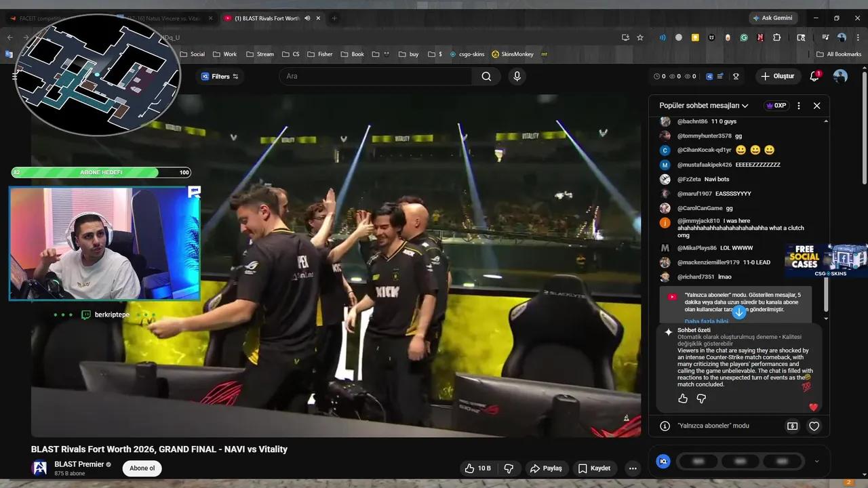The width and height of the screenshot is (868, 488).
Task: Open the browser extensions puzzle icon
Action: (776, 38)
